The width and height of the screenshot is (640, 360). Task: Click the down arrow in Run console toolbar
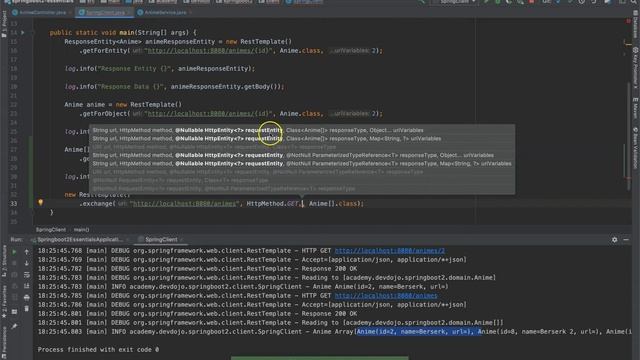(27, 263)
